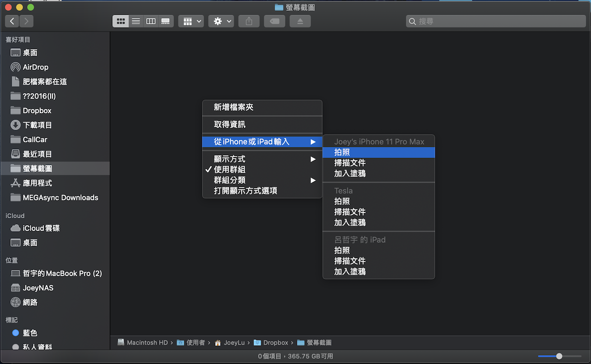
Task: Open 最近項目 in the sidebar
Action: click(x=55, y=154)
